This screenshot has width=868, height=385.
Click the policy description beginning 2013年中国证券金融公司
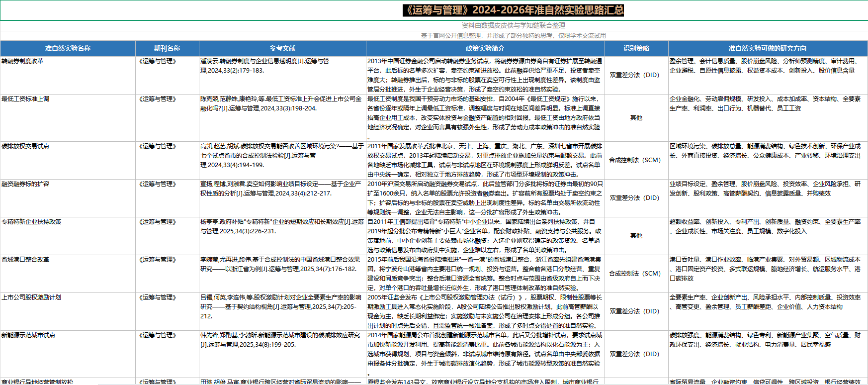(485, 75)
